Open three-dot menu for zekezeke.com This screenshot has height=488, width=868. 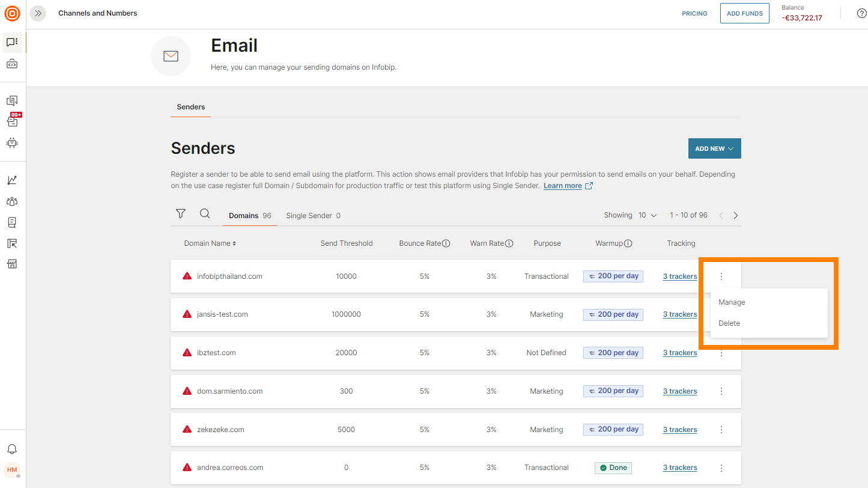pyautogui.click(x=721, y=430)
